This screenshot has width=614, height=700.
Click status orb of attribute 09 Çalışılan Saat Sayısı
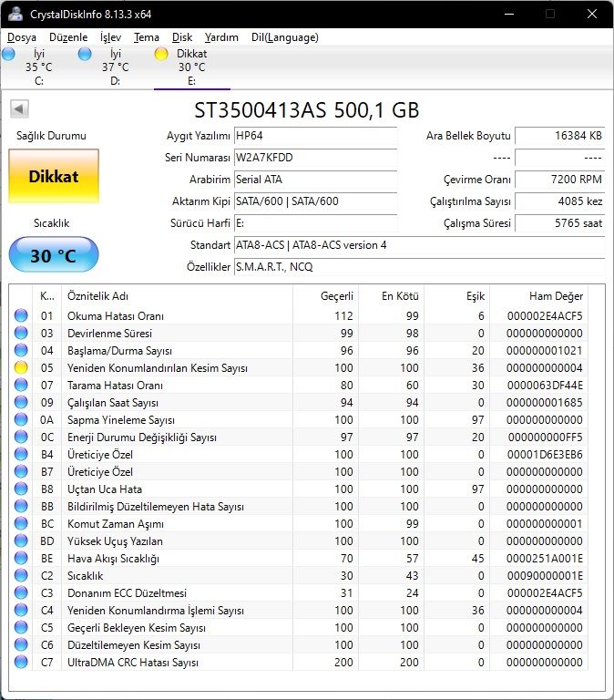coord(21,402)
